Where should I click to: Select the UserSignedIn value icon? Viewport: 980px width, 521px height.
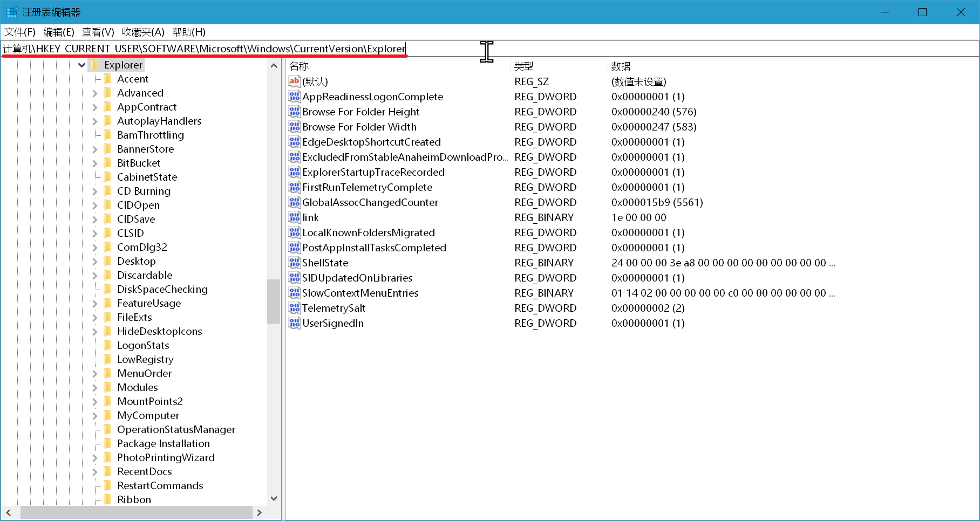(294, 323)
